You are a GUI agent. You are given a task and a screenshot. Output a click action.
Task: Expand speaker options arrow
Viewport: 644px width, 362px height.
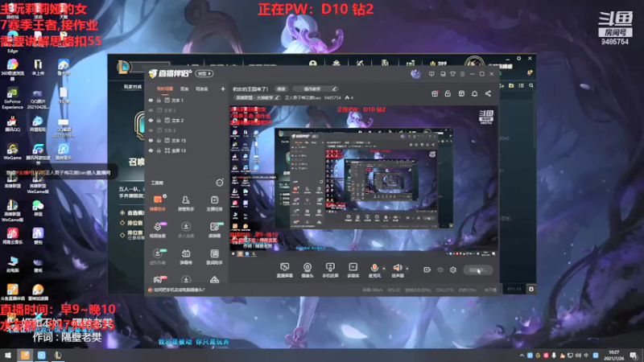coord(407,269)
